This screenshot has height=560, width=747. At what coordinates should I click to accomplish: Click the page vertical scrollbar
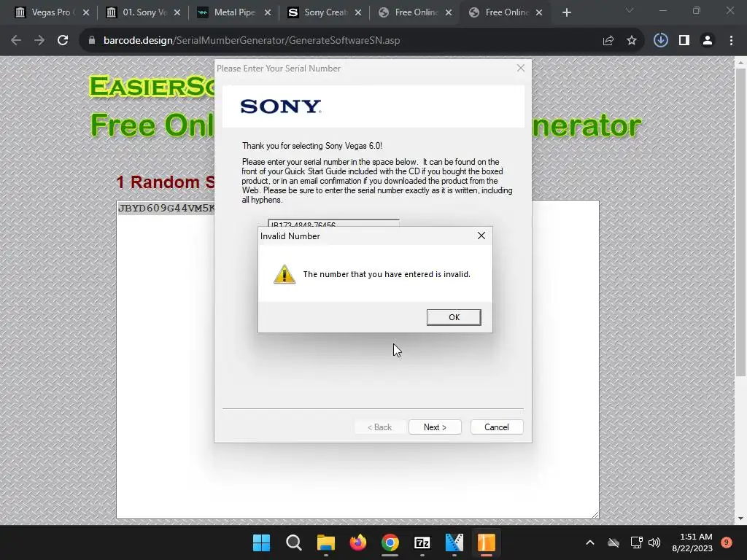(x=740, y=223)
